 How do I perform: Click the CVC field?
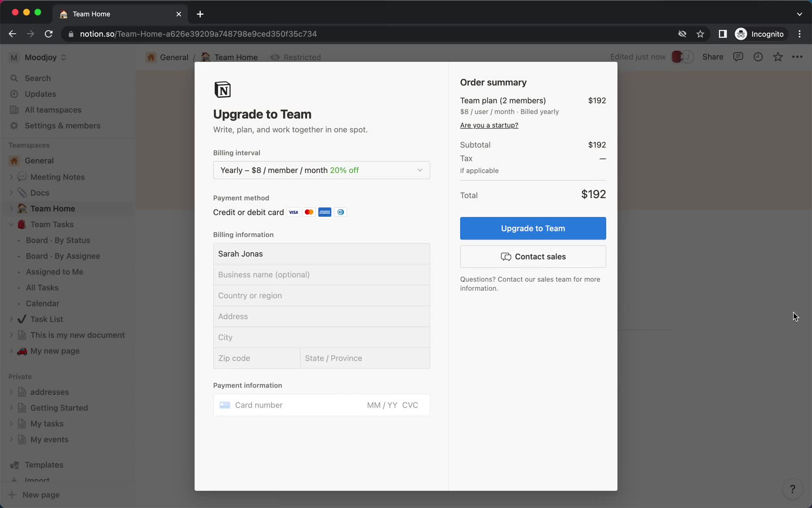[x=410, y=405]
